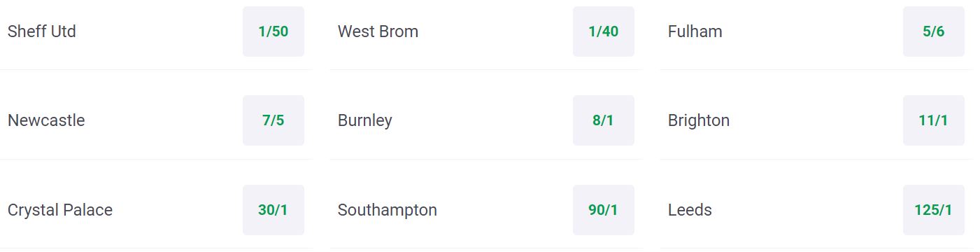Viewport: 980px width, 252px height.
Task: Add 125/1 Leeds bet to slip
Action: coord(934,210)
